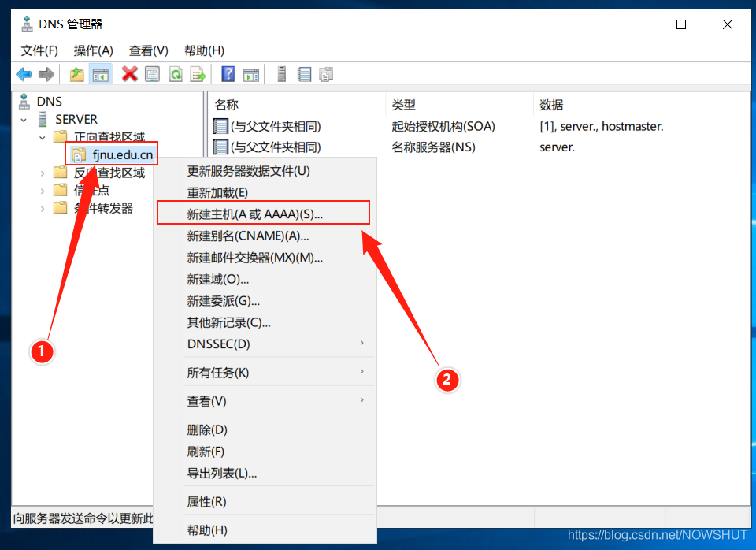Select 帮助(H) at bottom of context menu
The width and height of the screenshot is (756, 550).
point(265,530)
